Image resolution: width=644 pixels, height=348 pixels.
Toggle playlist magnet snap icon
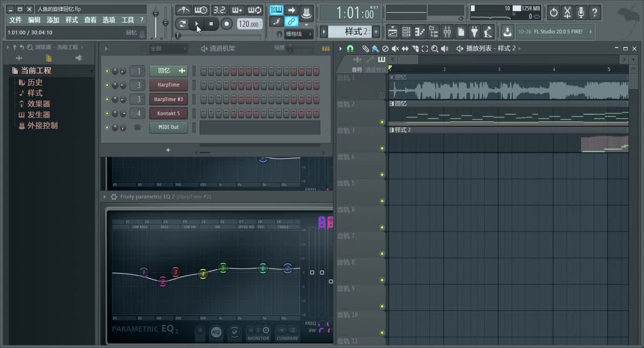[x=350, y=49]
